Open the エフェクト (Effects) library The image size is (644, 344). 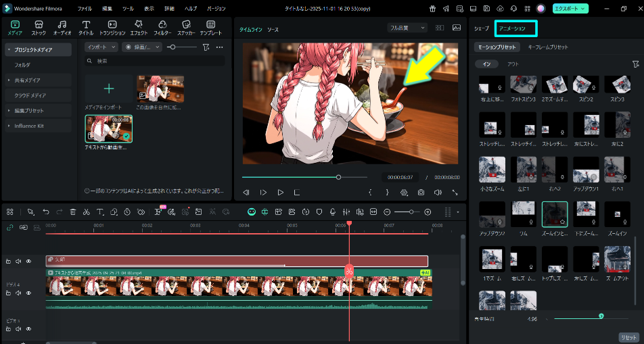tap(139, 28)
